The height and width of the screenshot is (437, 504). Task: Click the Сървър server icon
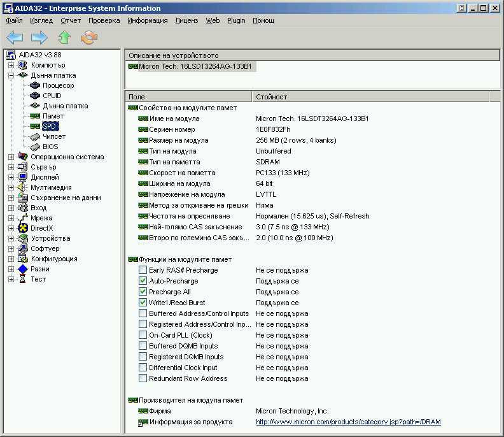click(22, 167)
